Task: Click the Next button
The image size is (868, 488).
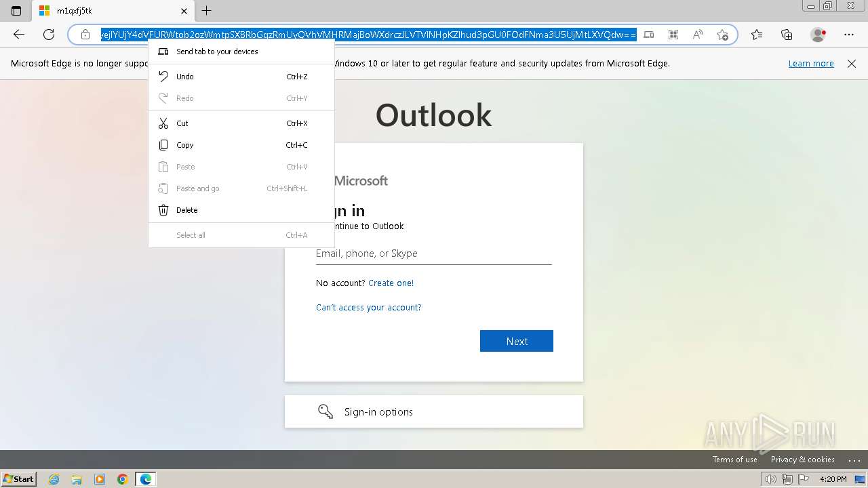Action: [517, 341]
